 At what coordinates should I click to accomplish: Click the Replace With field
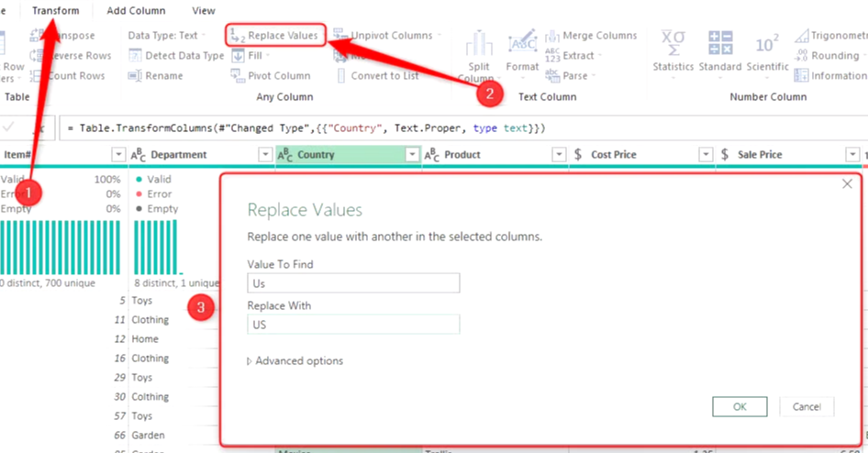click(x=353, y=324)
